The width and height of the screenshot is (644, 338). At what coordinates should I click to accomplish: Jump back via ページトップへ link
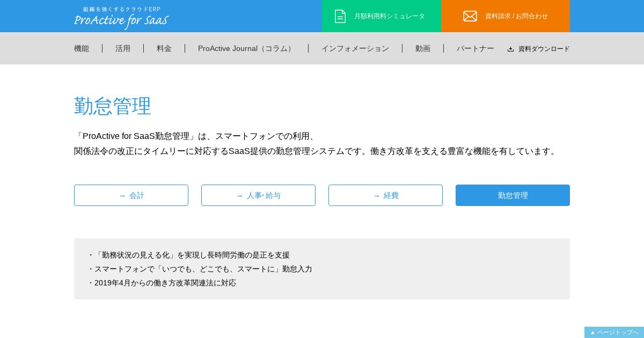(614, 332)
